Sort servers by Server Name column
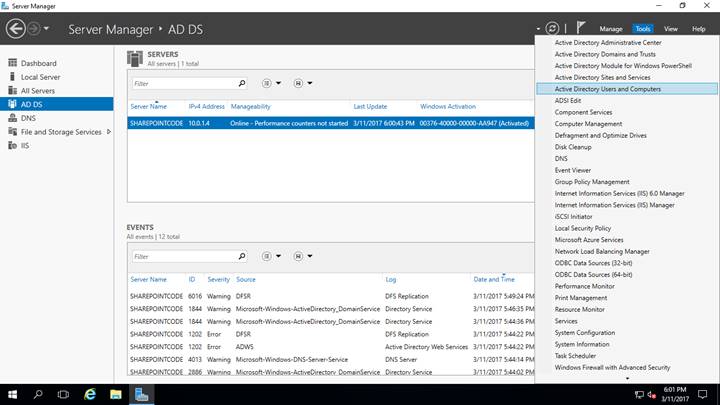Image resolution: width=720 pixels, height=405 pixels. click(148, 107)
